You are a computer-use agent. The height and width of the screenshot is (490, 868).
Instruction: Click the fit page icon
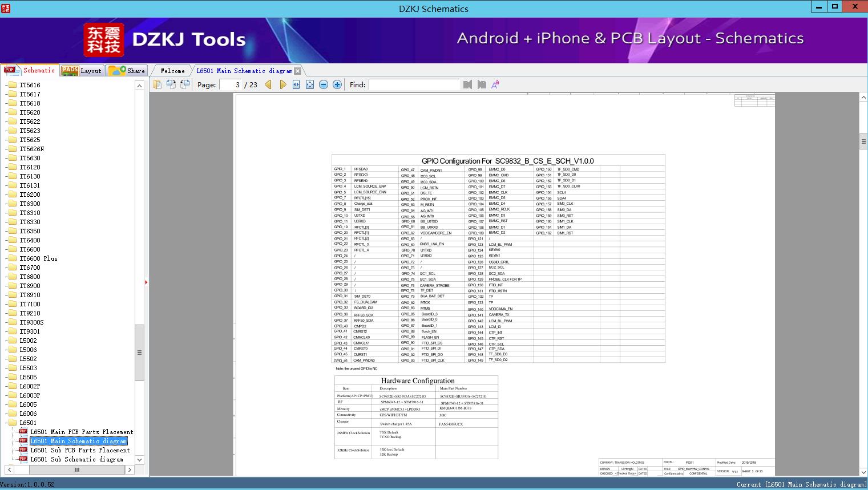pyautogui.click(x=310, y=84)
